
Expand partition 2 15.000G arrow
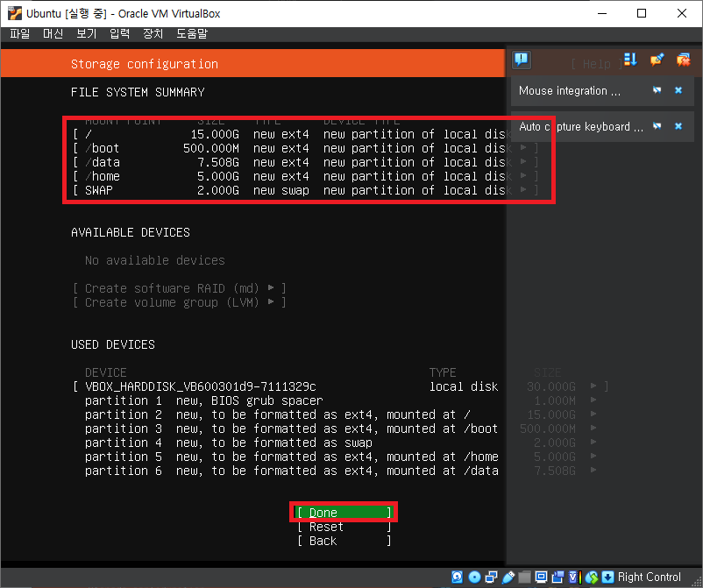[x=593, y=414]
